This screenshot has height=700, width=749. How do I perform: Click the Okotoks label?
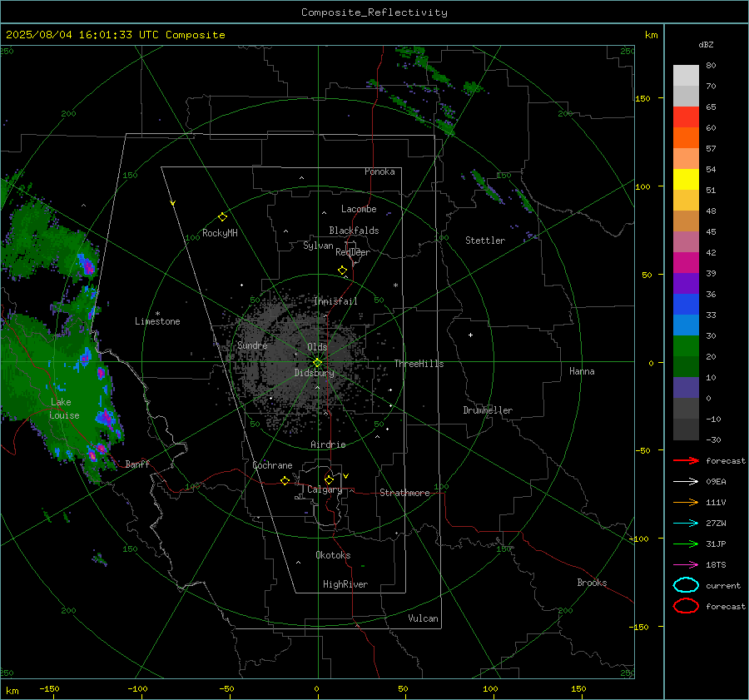[x=333, y=555]
